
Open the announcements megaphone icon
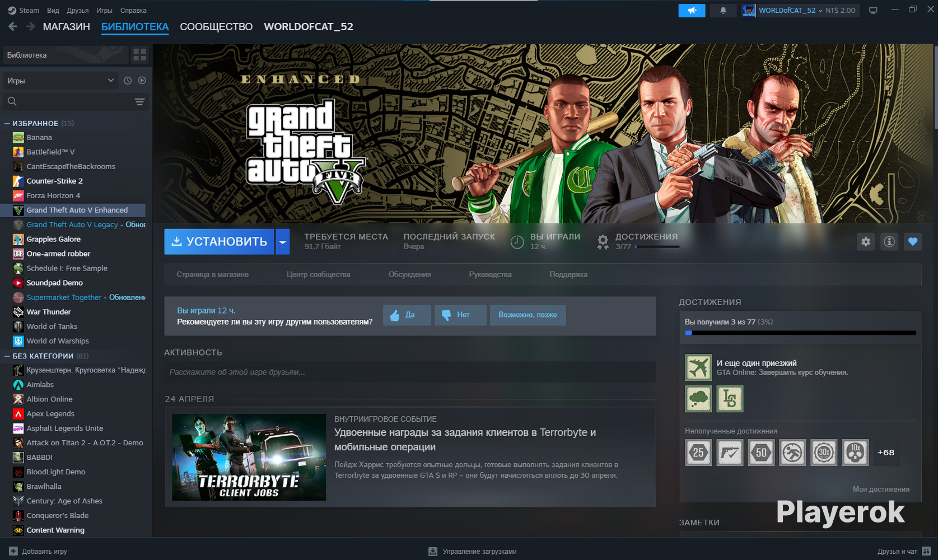click(x=692, y=11)
